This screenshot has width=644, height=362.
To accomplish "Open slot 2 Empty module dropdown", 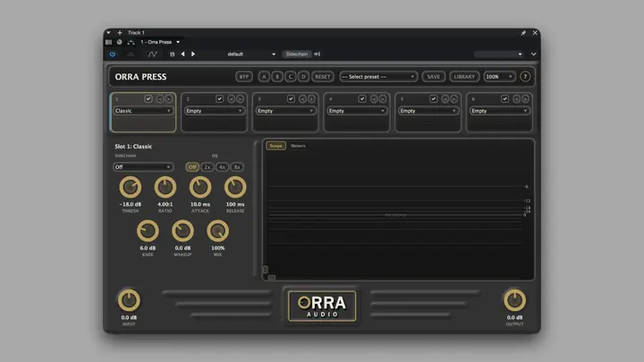I will click(215, 111).
